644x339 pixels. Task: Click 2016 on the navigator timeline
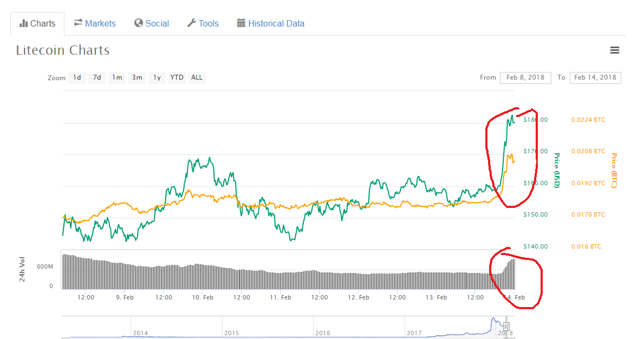(322, 333)
